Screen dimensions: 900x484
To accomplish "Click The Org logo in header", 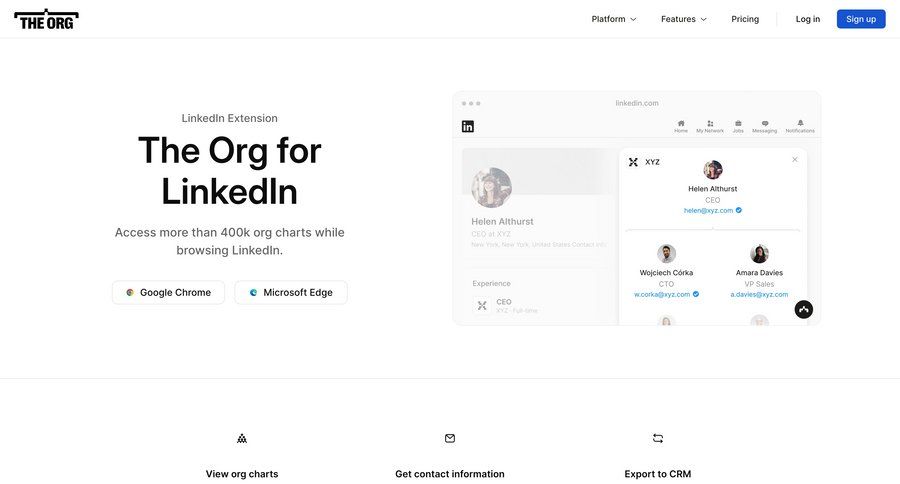I will (46, 19).
